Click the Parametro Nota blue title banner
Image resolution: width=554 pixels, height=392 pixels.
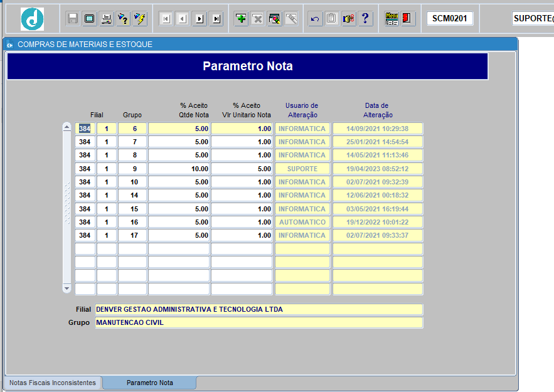[x=248, y=66]
